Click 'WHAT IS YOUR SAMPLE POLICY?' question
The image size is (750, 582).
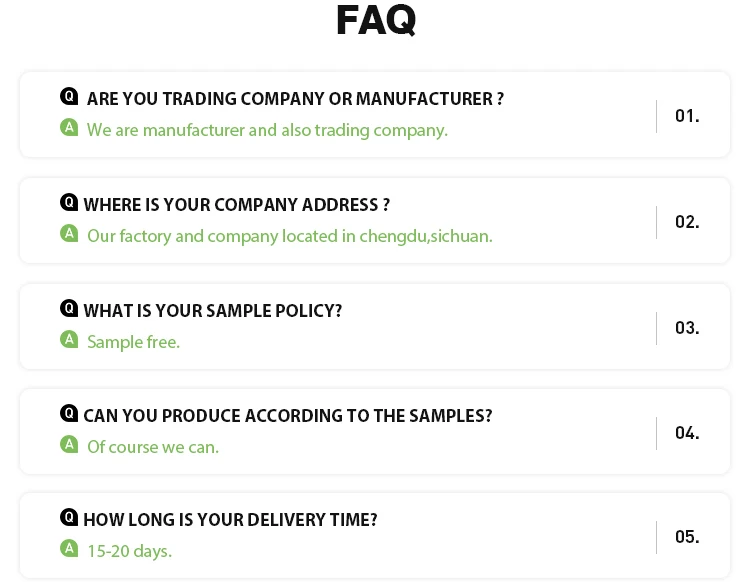click(x=213, y=311)
